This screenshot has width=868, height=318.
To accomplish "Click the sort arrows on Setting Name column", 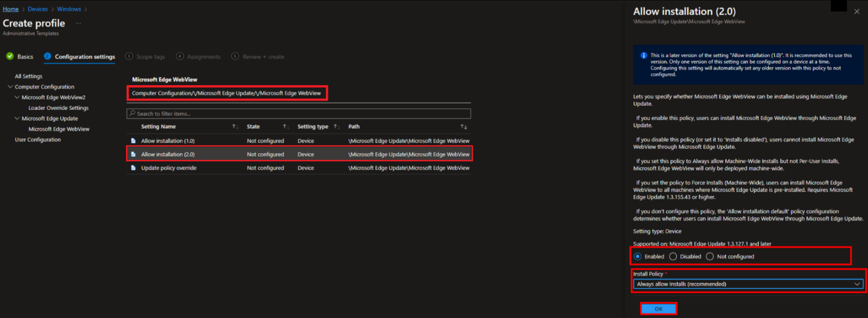I will tap(235, 127).
